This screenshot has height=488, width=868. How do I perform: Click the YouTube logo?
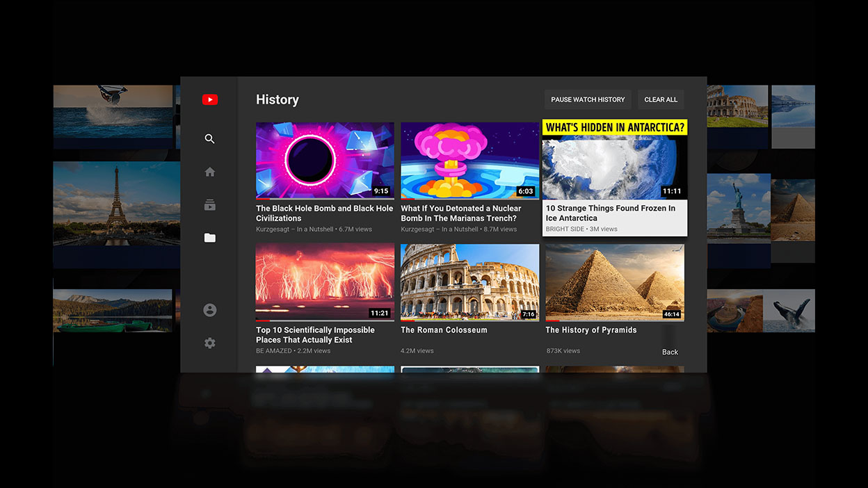[209, 99]
